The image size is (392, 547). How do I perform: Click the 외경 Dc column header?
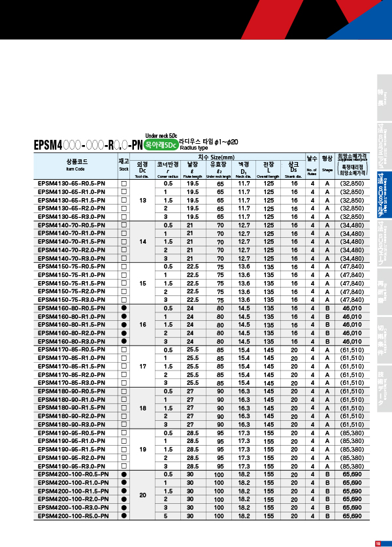tap(142, 169)
